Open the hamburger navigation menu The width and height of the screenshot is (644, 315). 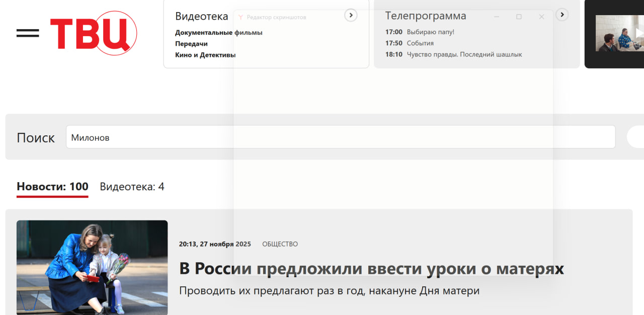point(27,33)
